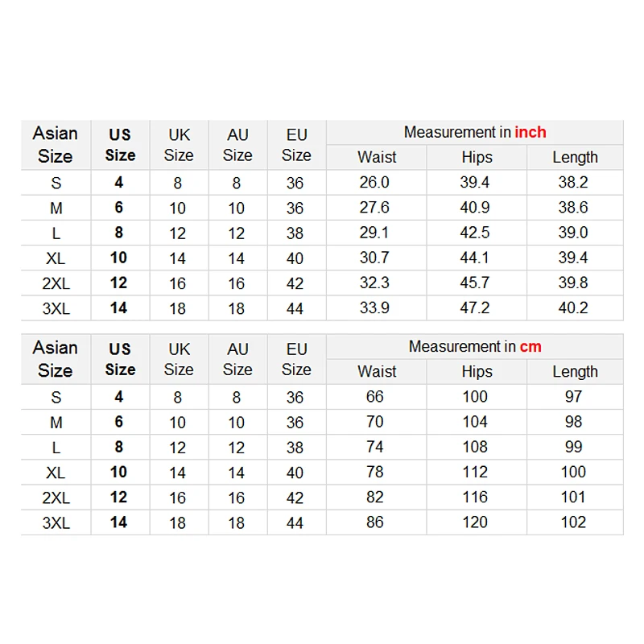Click waist value 86 in cm table
Viewport: 644px width, 644px height.
click(x=375, y=522)
